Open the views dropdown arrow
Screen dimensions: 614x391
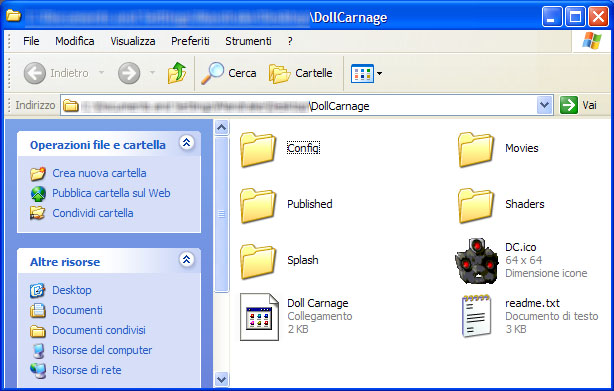[379, 73]
